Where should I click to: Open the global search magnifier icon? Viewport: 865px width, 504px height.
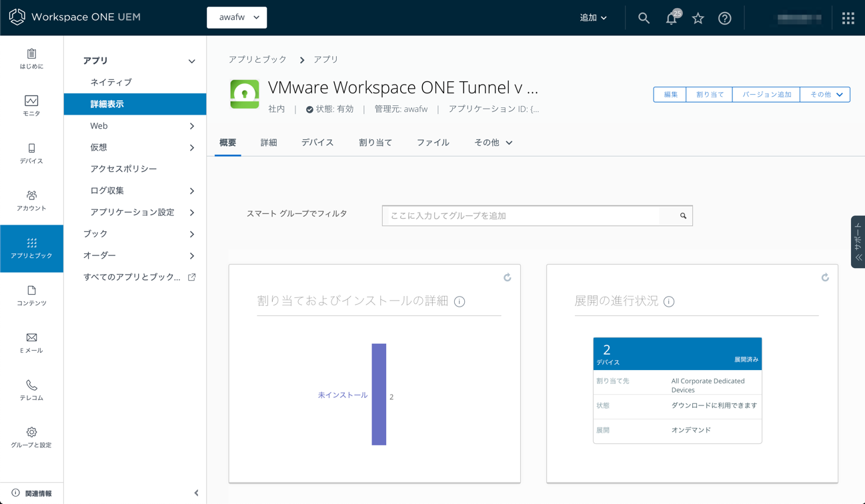point(644,18)
